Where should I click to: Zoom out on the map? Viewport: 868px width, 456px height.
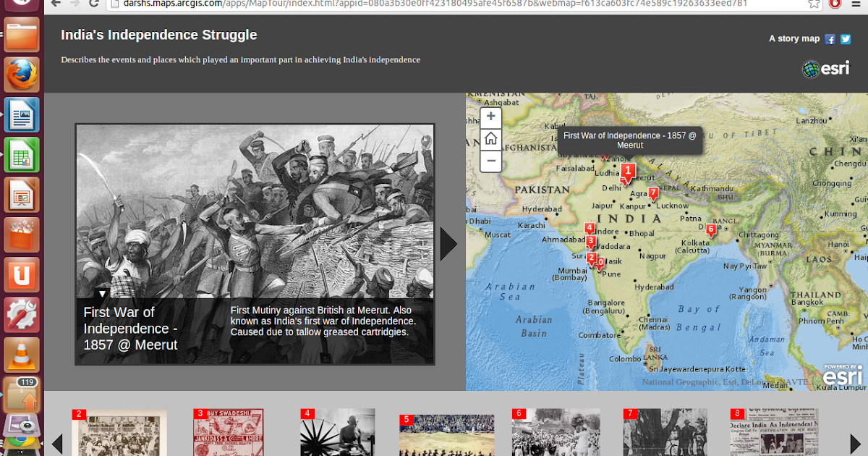pyautogui.click(x=490, y=161)
